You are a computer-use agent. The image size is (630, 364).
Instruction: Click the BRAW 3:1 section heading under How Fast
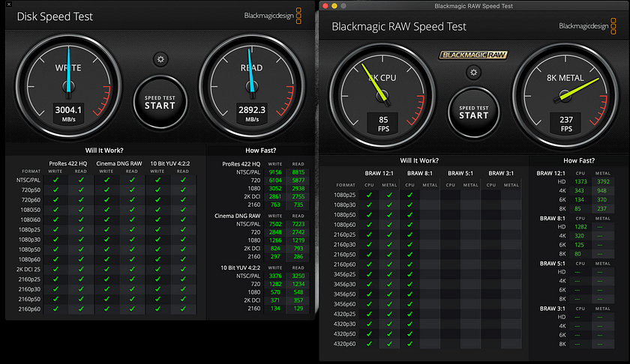552,309
